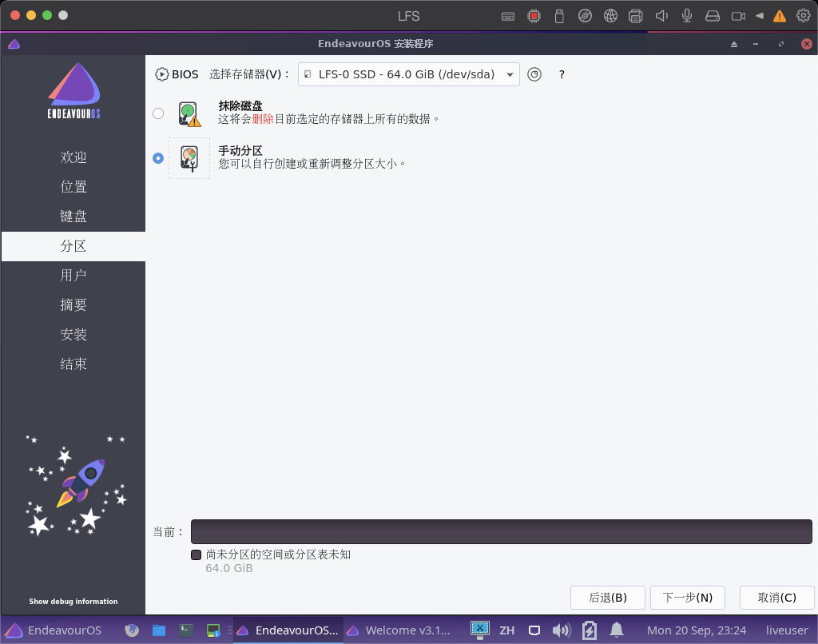Screen dimensions: 818x644
Task: Select the 分区 step in sidebar
Action: (x=73, y=246)
